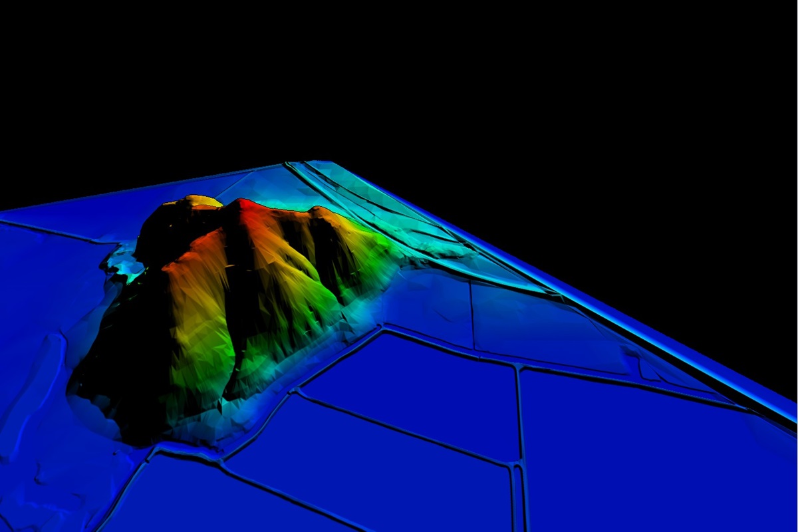Click the empty black background in the top-right
Screen dimensions: 798x532
coord(665,80)
